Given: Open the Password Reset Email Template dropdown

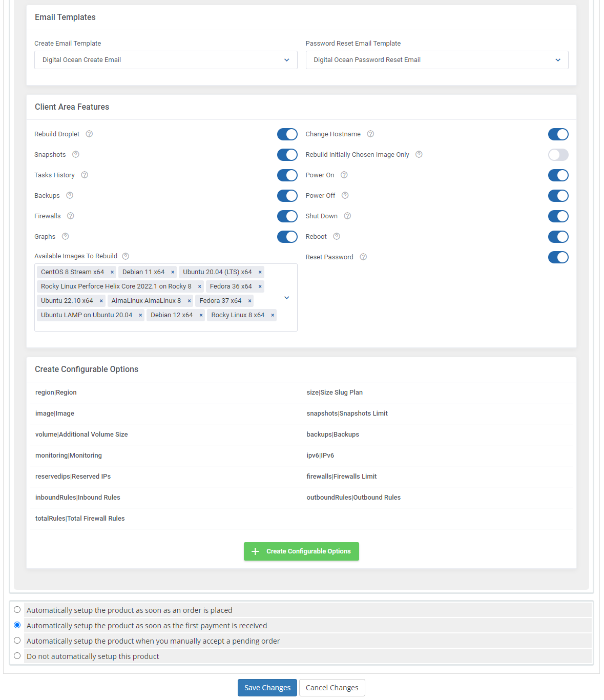Looking at the screenshot, I should pyautogui.click(x=436, y=59).
